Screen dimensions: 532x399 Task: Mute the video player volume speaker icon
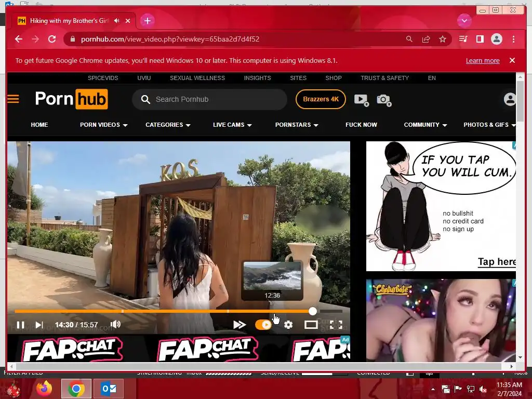click(115, 324)
